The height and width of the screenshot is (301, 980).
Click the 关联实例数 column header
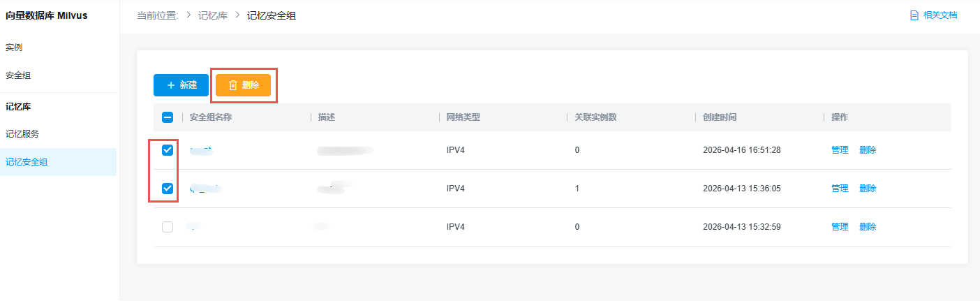pos(595,117)
